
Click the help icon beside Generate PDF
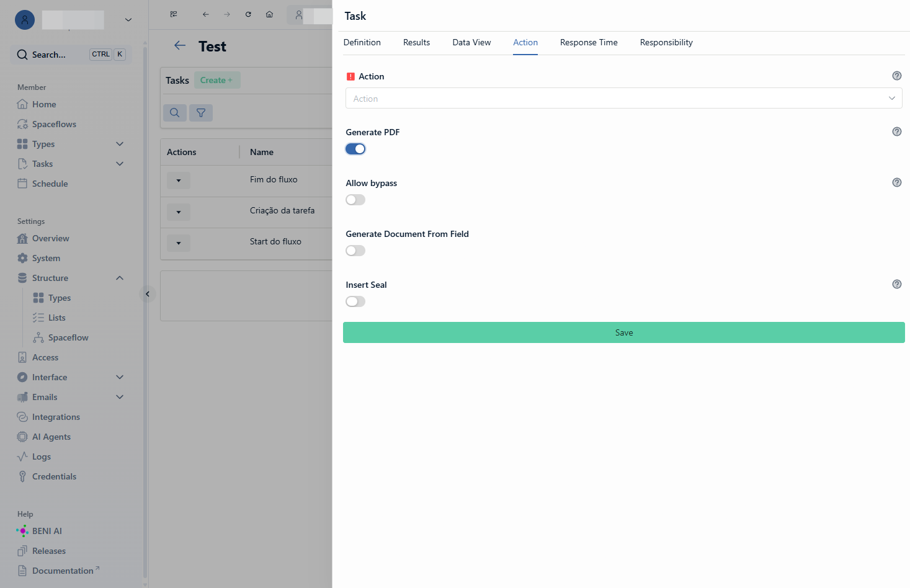coord(897,131)
